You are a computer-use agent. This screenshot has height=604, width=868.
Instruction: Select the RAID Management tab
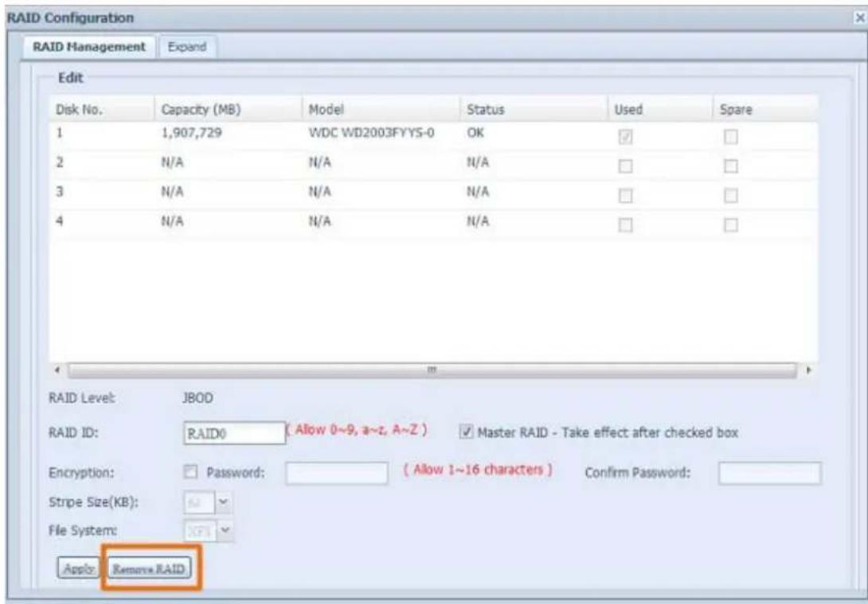coord(88,47)
